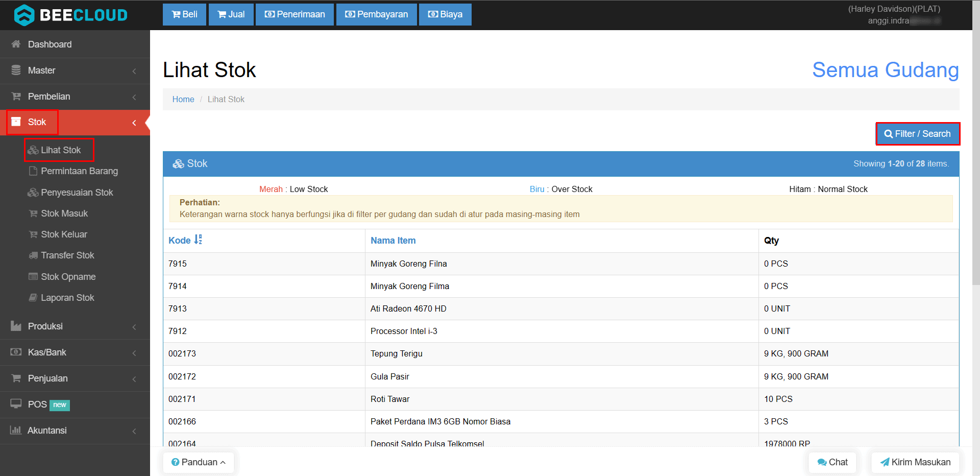Click the Transfer Stok truck icon
Image resolution: width=980 pixels, height=476 pixels.
tap(33, 255)
